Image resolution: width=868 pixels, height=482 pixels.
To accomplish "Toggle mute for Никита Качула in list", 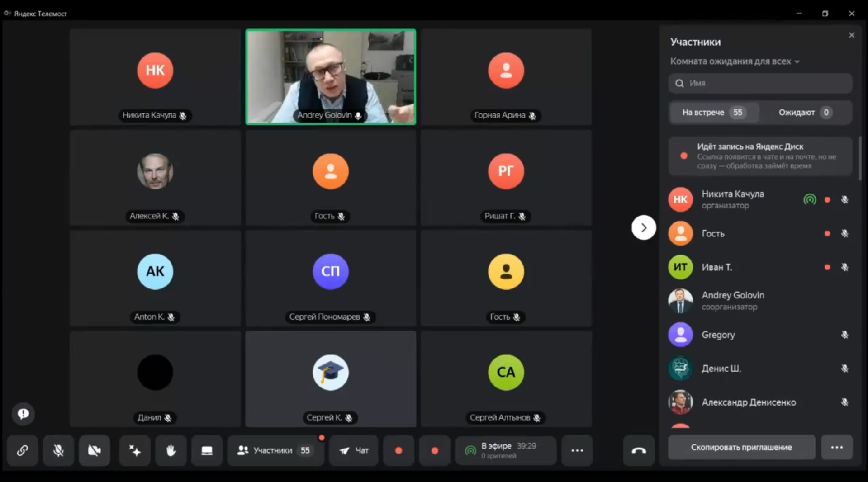I will 844,199.
